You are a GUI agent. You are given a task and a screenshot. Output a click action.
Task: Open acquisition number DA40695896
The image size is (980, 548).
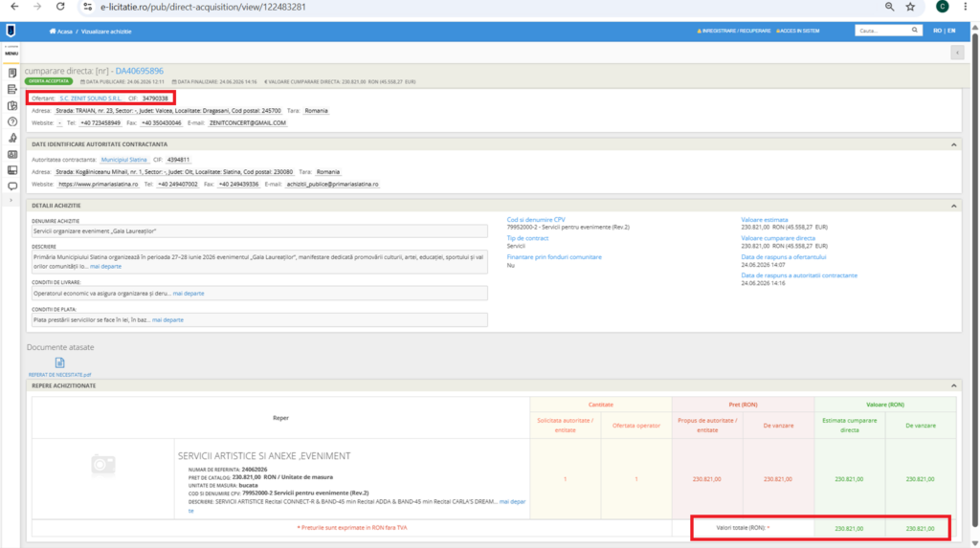(x=139, y=71)
